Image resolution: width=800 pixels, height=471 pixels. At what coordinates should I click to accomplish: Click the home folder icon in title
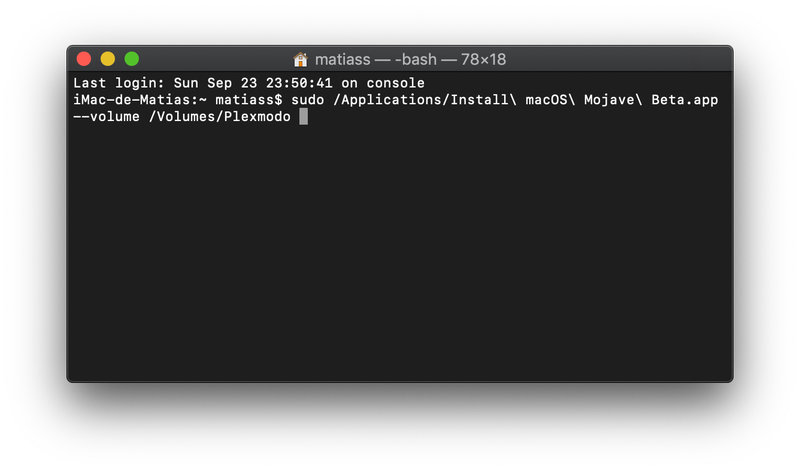point(301,60)
